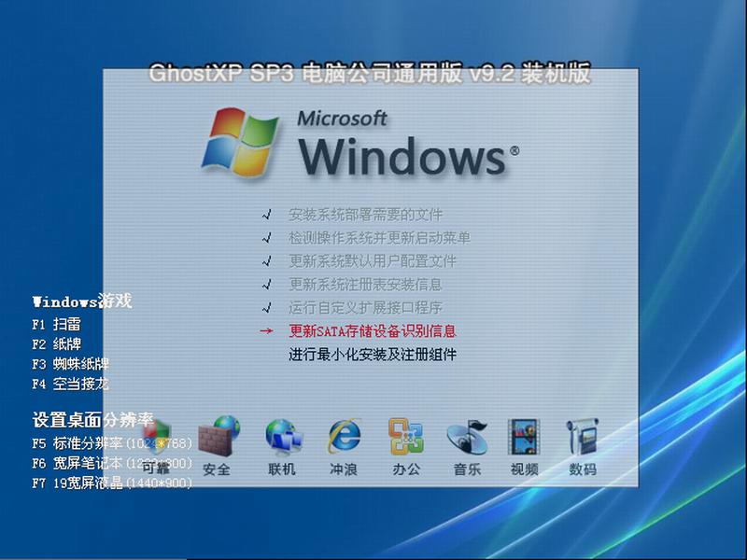
Task: Click the Microsoft Windows flag logo
Action: 242,140
